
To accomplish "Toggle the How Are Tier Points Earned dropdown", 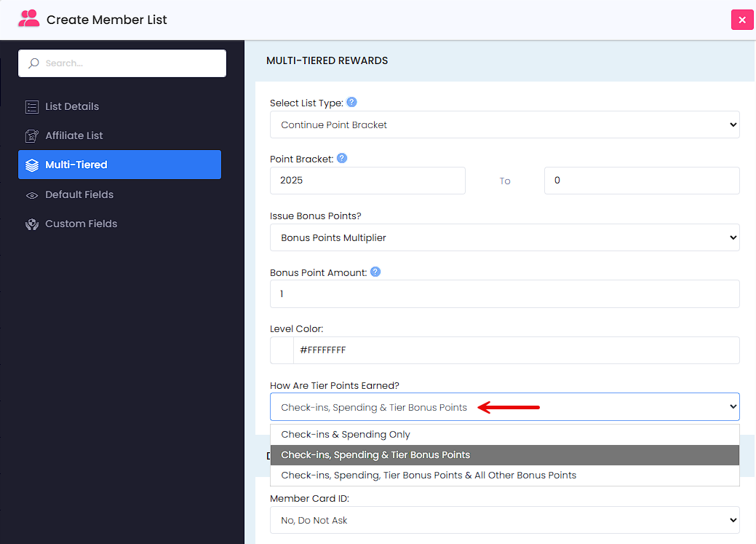I will click(x=504, y=407).
